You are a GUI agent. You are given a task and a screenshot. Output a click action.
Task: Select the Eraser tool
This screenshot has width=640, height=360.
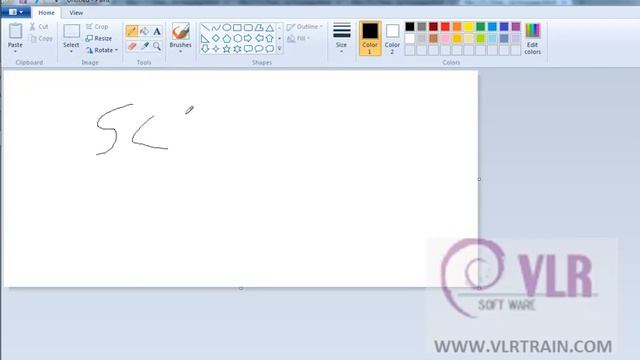click(132, 46)
